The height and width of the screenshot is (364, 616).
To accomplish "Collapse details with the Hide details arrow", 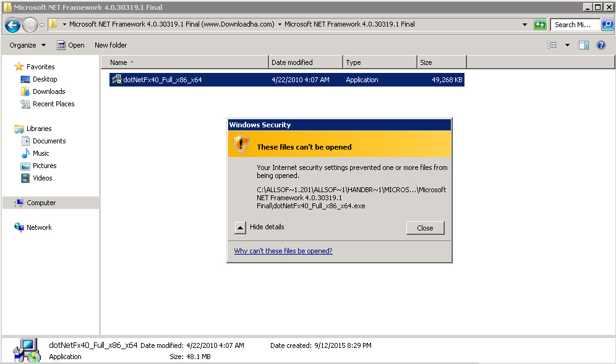I will 240,227.
